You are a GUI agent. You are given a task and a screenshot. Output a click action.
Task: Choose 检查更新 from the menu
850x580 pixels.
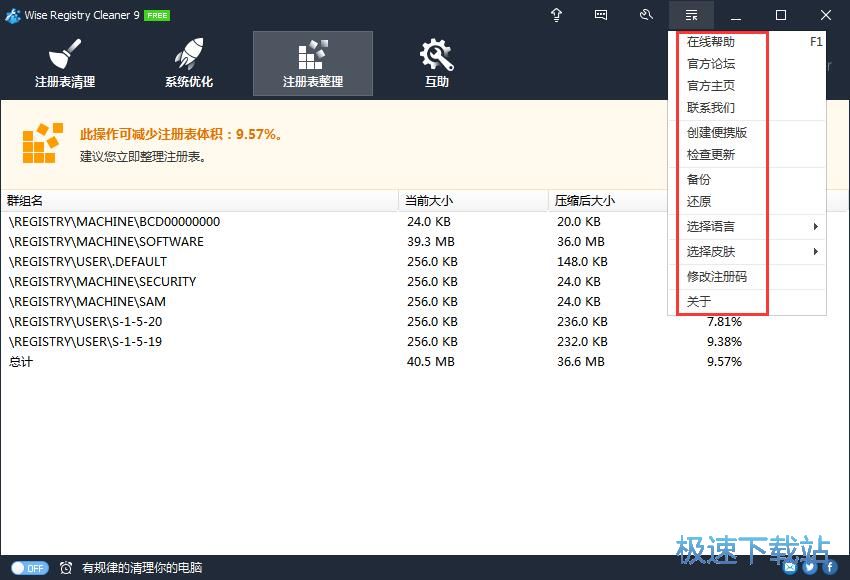747,155
